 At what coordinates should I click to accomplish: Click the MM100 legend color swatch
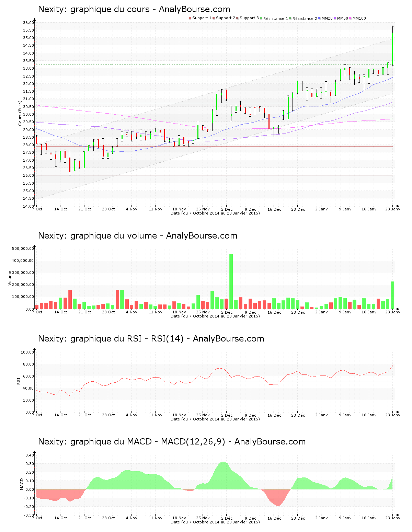[x=350, y=18]
